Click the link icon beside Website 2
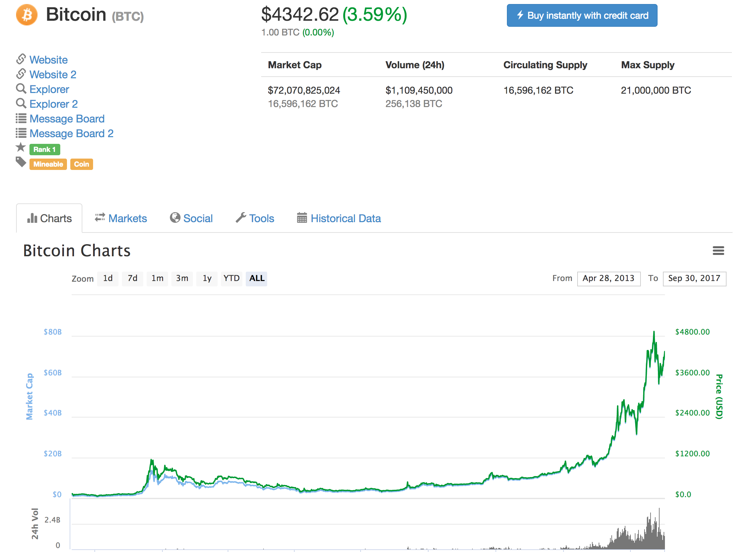Viewport: 756px width, 552px height. pos(21,74)
